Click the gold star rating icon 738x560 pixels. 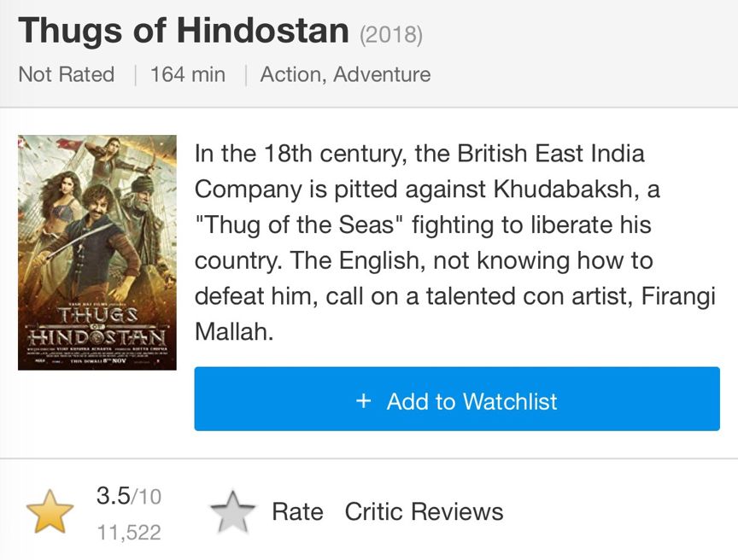click(x=50, y=512)
